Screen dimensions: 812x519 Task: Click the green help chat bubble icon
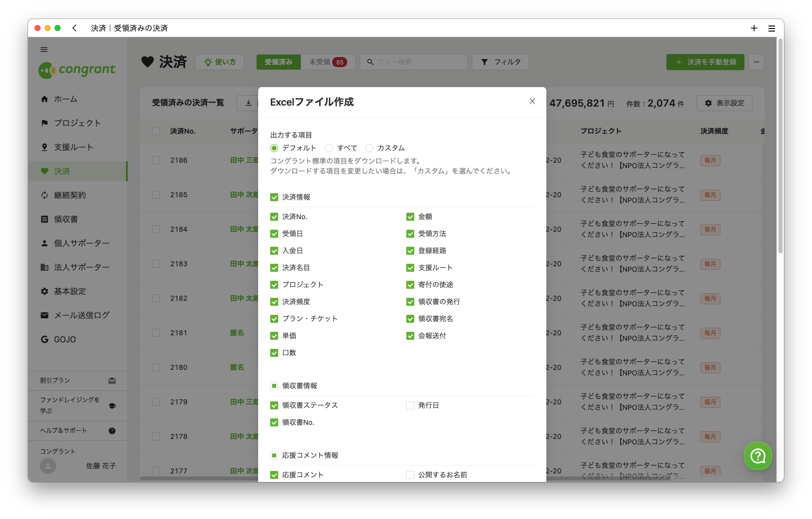[757, 456]
